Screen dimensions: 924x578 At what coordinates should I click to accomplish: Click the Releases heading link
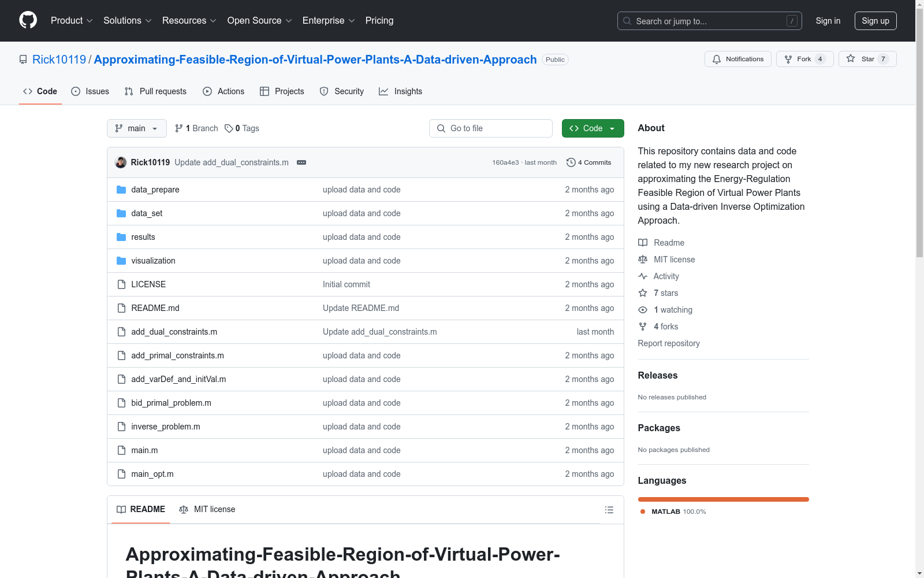point(658,375)
